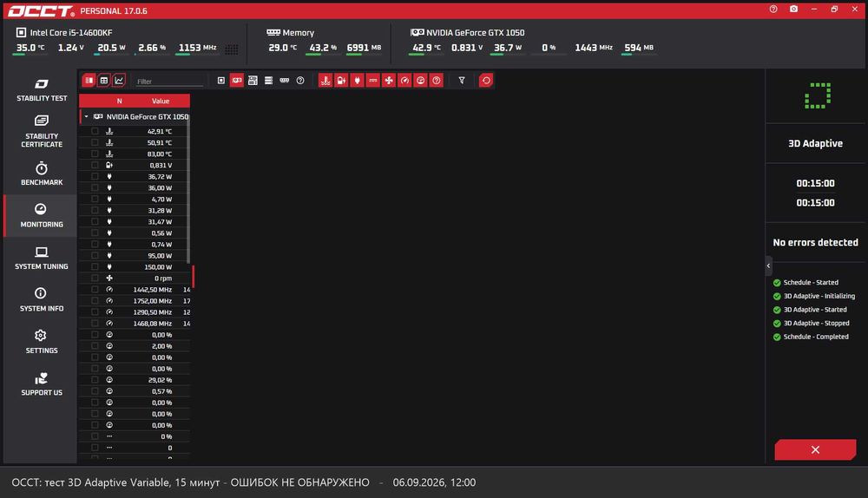The width and height of the screenshot is (868, 498).
Task: Open the Stability Certificate section
Action: point(42,132)
